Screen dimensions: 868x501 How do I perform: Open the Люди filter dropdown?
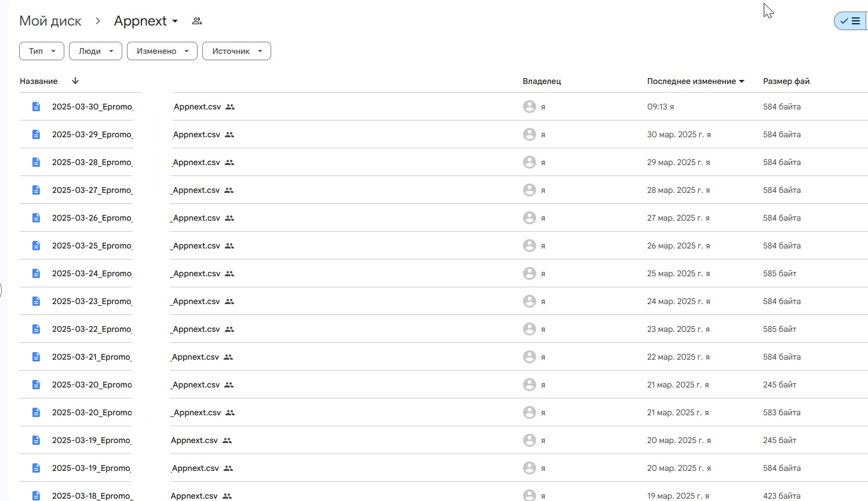pyautogui.click(x=96, y=51)
